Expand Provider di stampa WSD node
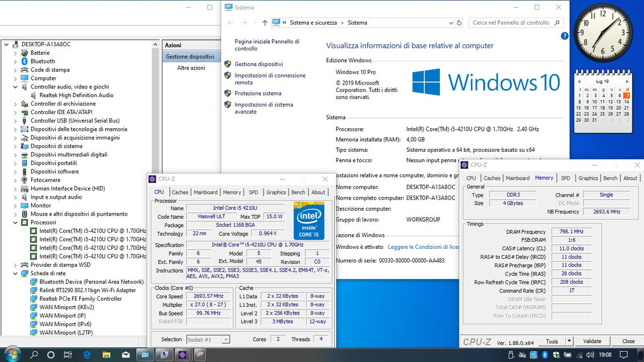 16,265
